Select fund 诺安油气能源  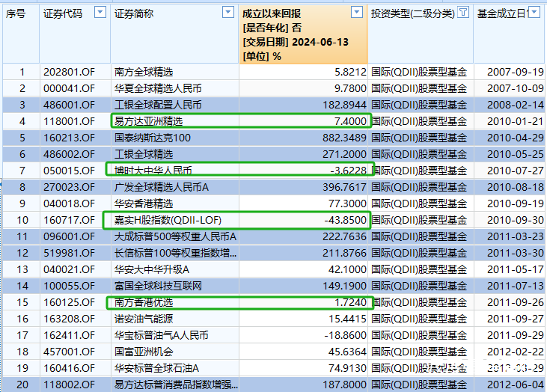click(x=144, y=319)
